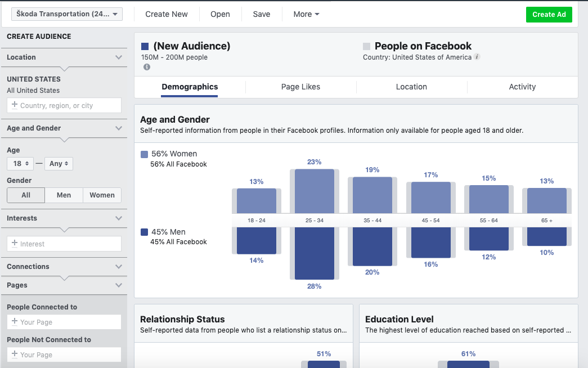
Task: Click the 51% bar in Relationship Status
Action: pos(324,364)
